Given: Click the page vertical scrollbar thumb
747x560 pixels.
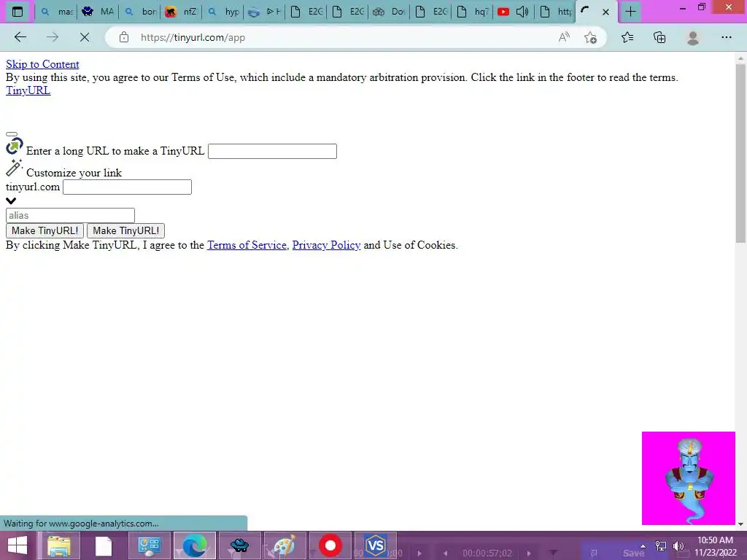Looking at the screenshot, I should 740,154.
